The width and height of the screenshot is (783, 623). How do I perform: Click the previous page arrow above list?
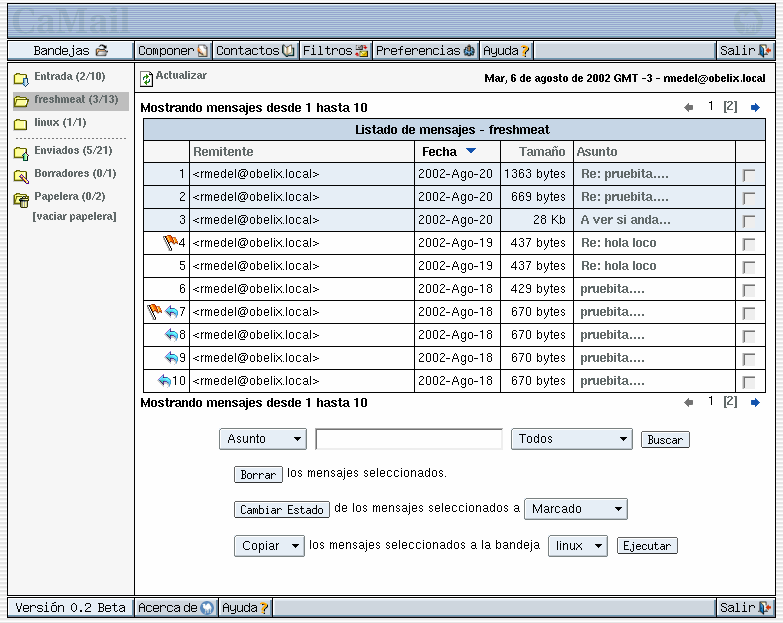(x=688, y=107)
